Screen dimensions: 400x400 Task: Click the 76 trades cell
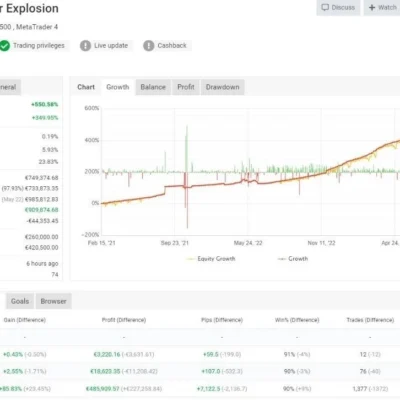[363, 371]
